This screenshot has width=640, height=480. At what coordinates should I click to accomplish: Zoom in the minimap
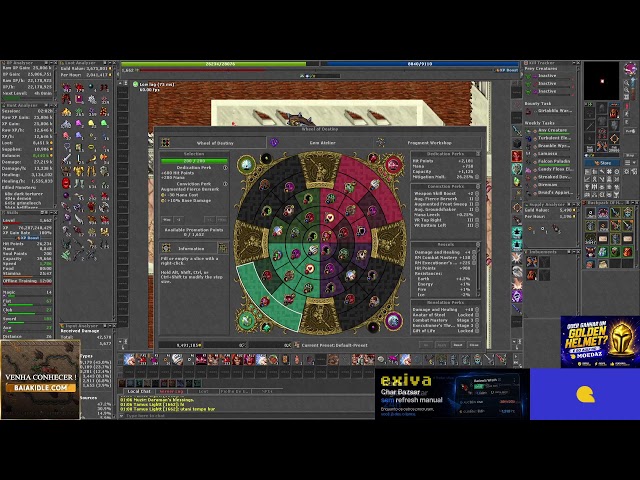[x=626, y=83]
